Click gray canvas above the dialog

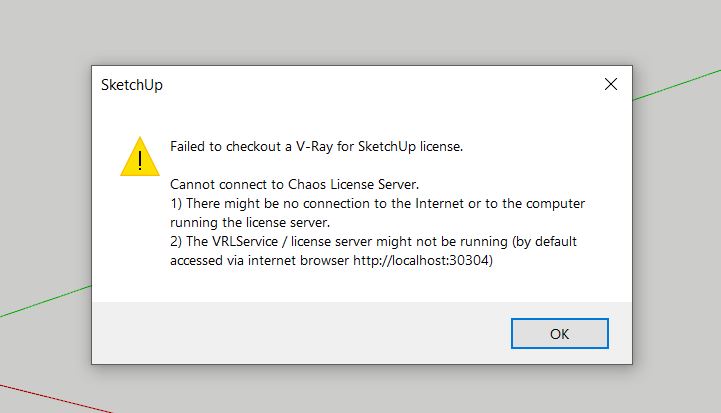[x=360, y=31]
